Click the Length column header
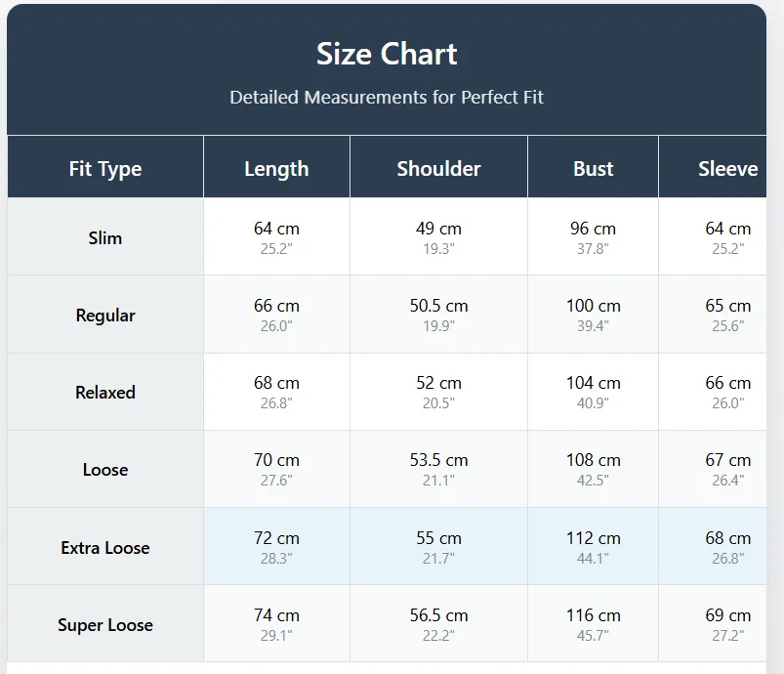Viewport: 784px width, 674px height. coord(276,169)
